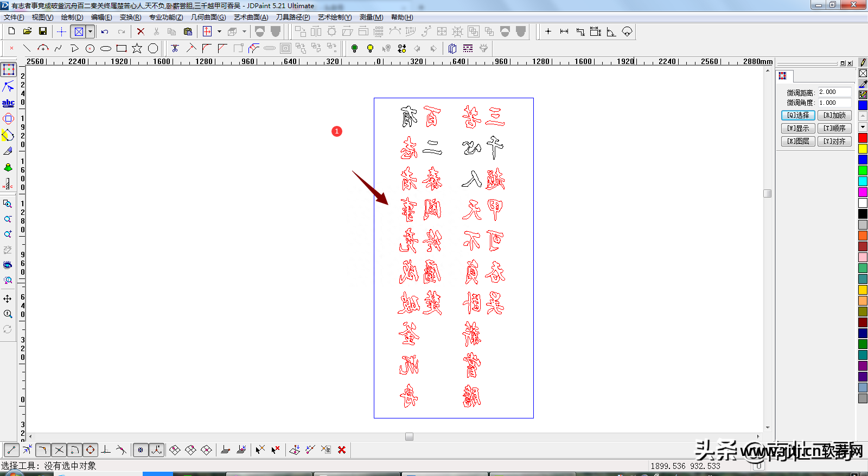
Task: Click the 微调距离 input field
Action: (x=834, y=92)
